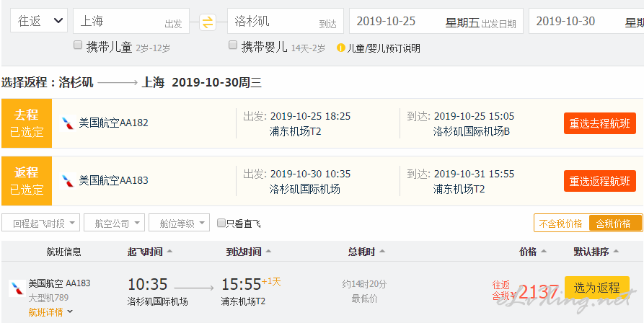Viewport: 644px width, 323px height.
Task: Sort by 价格 arrow icon
Action: [x=543, y=252]
